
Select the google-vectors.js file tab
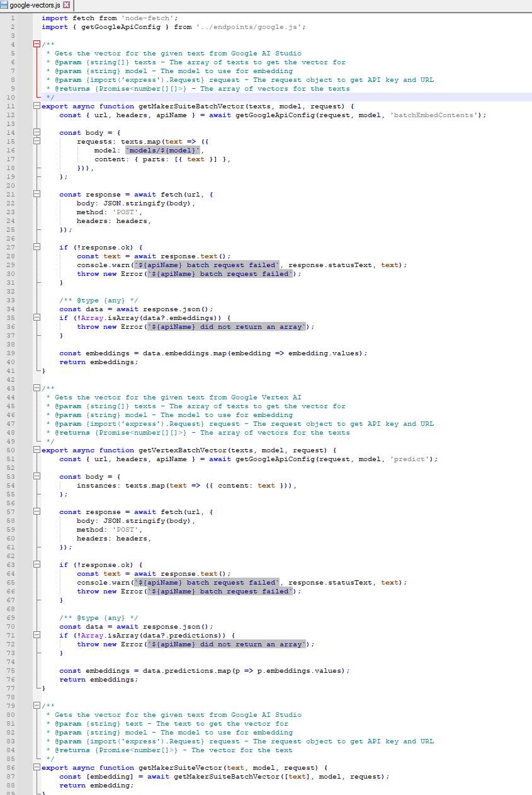click(36, 5)
